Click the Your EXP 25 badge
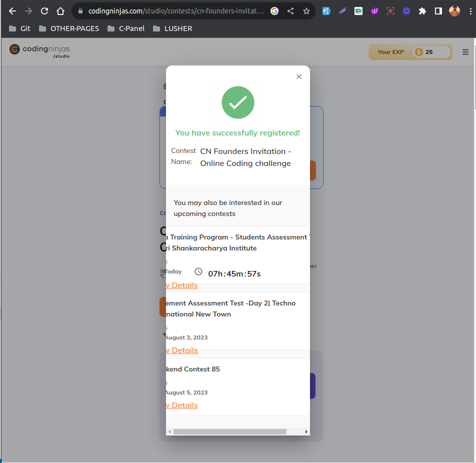476x463 pixels. [410, 52]
